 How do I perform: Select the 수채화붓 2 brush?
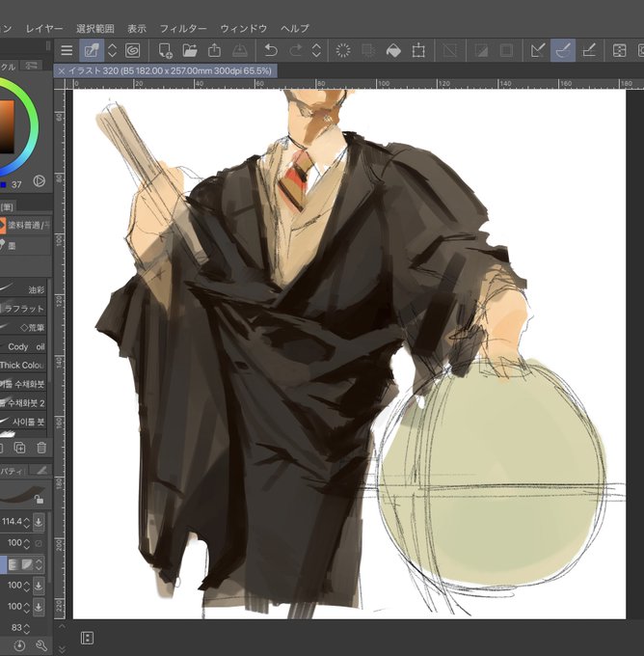click(x=22, y=403)
